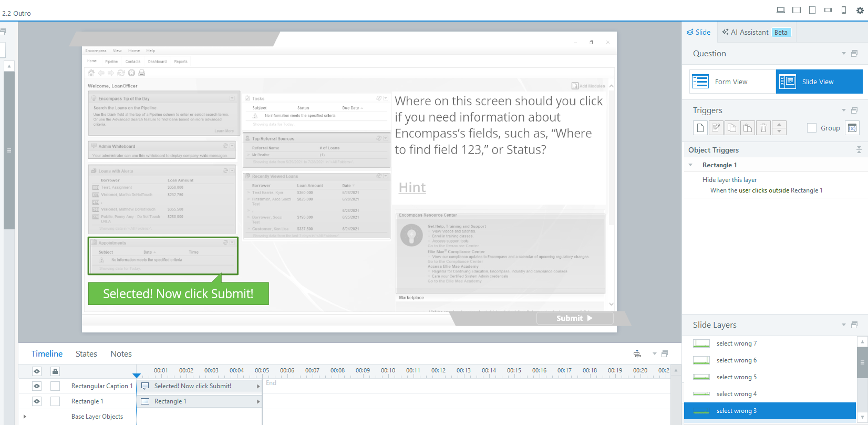The image size is (868, 425).
Task: Switch to the States tab
Action: coord(86,354)
